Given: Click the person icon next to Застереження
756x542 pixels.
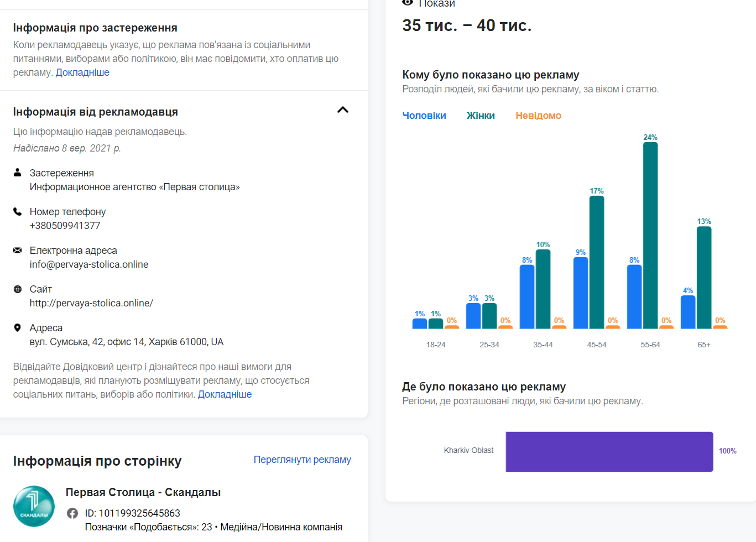Looking at the screenshot, I should (18, 173).
